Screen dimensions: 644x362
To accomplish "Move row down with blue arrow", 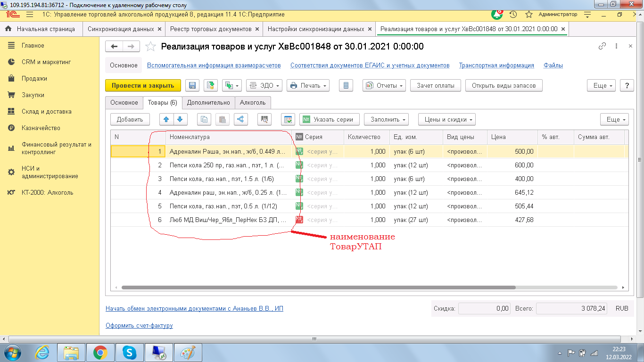I will (181, 119).
